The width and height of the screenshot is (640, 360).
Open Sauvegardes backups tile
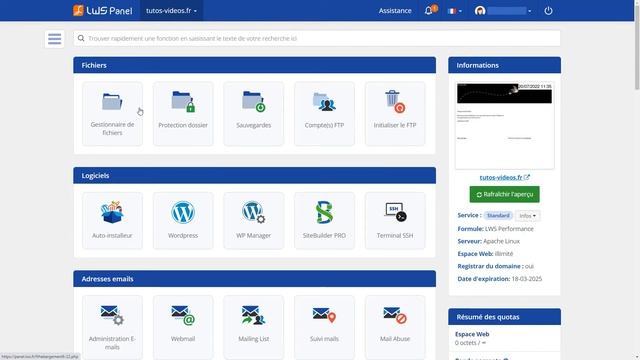(x=253, y=113)
